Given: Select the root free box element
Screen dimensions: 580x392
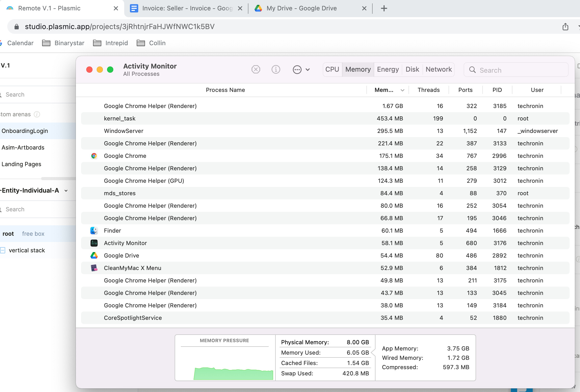Looking at the screenshot, I should (38, 234).
